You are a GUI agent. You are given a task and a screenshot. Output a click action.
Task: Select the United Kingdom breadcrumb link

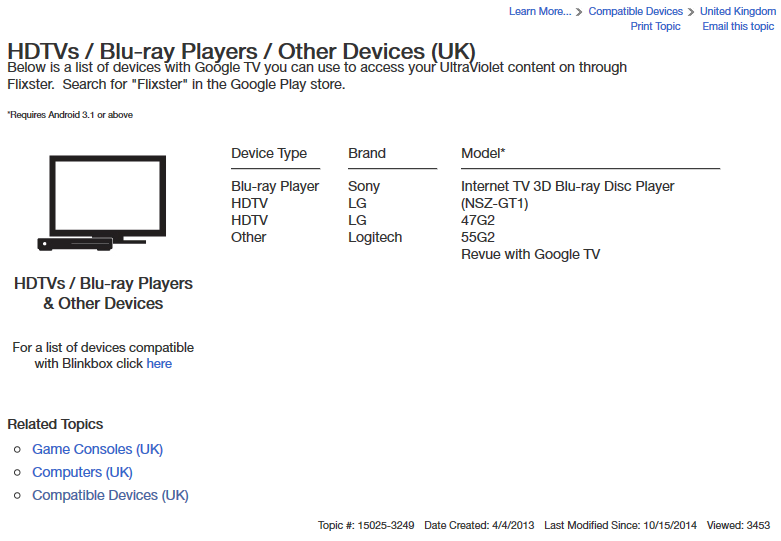coord(737,11)
